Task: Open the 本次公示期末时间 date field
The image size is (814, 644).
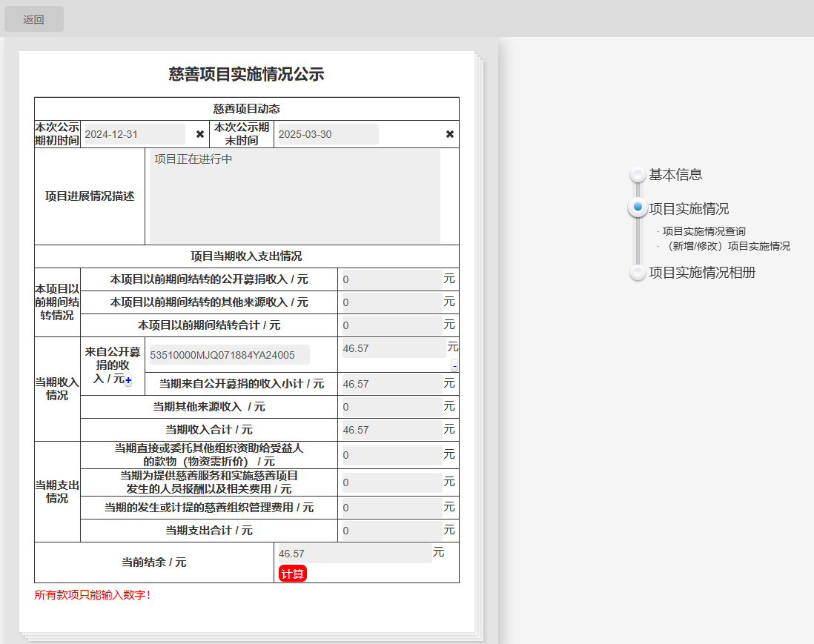Action: (x=326, y=134)
